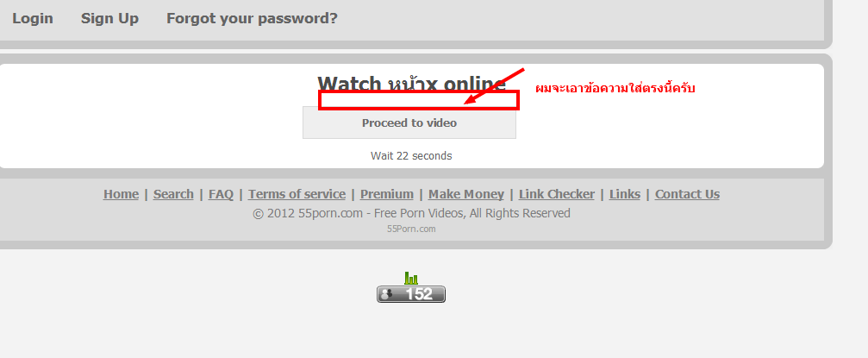This screenshot has width=868, height=358.
Task: Click the people icon on the counter badge
Action: coord(388,294)
